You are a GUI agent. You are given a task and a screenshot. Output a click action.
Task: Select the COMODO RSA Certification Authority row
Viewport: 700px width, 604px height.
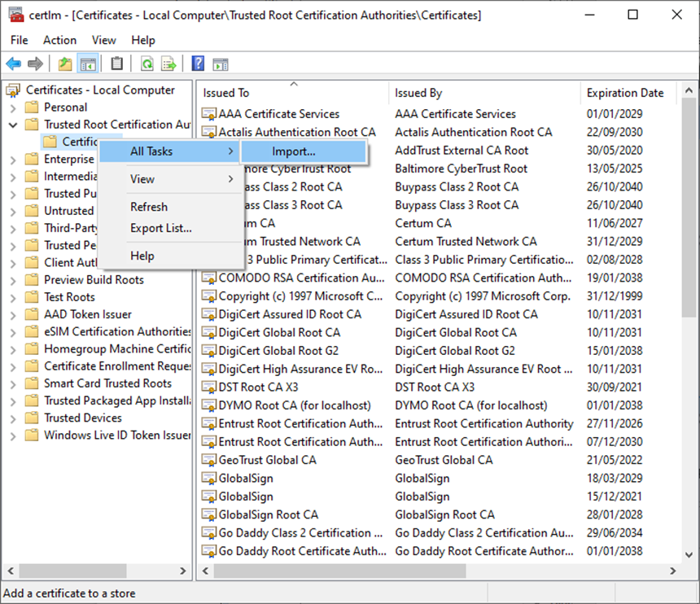(x=438, y=278)
